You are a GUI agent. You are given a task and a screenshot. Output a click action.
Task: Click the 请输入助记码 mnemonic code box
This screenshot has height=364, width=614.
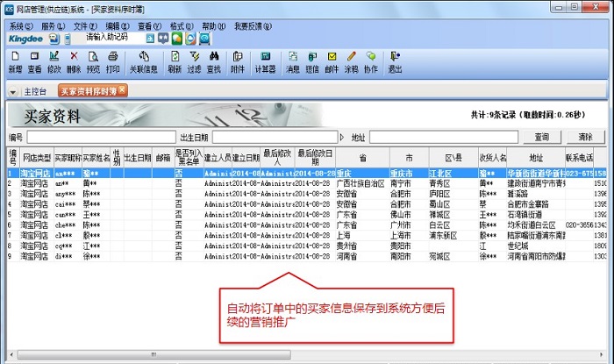113,38
